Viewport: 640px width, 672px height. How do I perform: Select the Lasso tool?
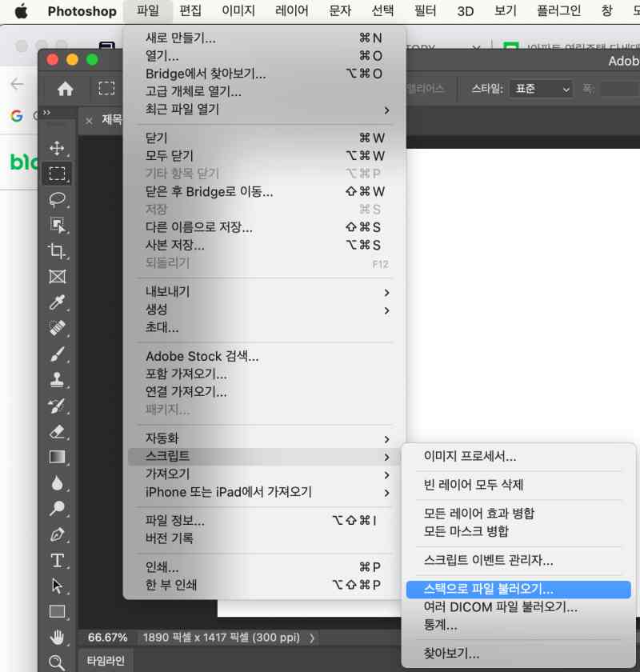click(57, 199)
